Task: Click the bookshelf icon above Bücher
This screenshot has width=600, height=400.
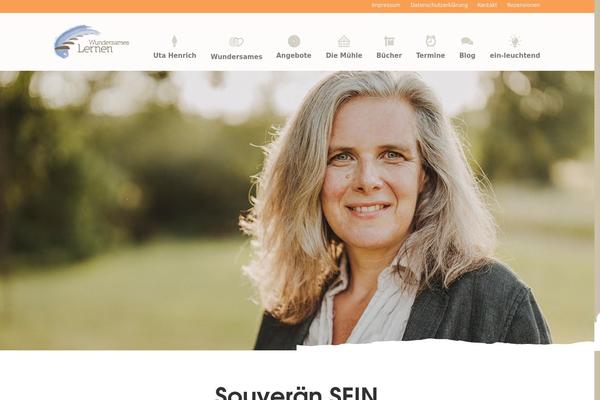Action: [x=389, y=41]
